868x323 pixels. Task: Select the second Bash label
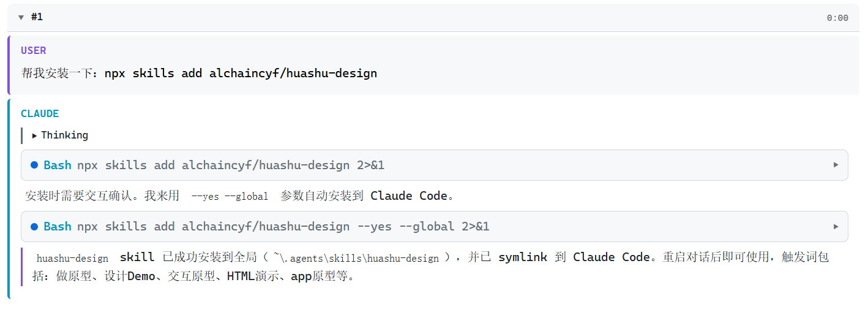[x=58, y=226]
